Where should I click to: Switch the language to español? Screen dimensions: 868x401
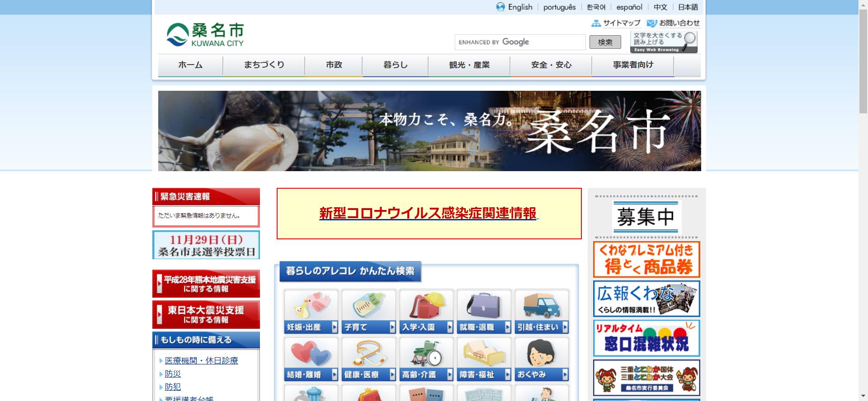point(629,7)
